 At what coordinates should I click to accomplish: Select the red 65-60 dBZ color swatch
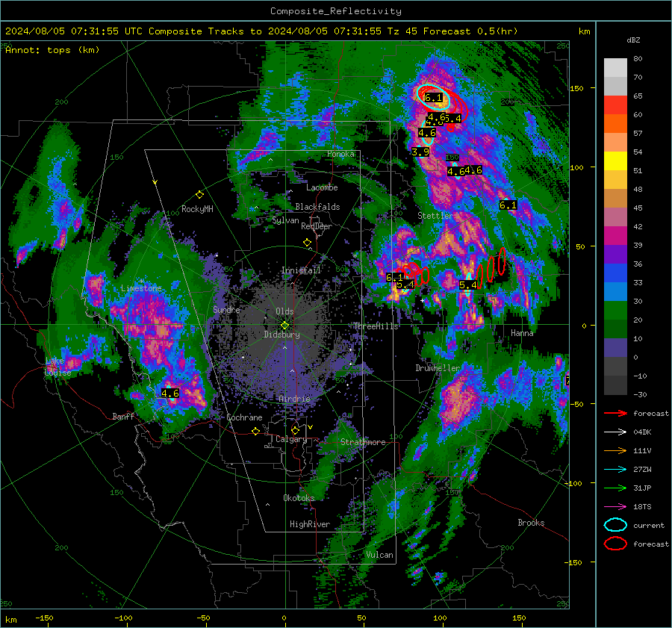click(615, 105)
